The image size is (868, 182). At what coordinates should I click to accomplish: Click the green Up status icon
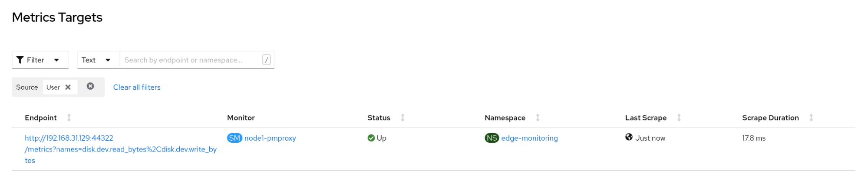click(x=371, y=138)
